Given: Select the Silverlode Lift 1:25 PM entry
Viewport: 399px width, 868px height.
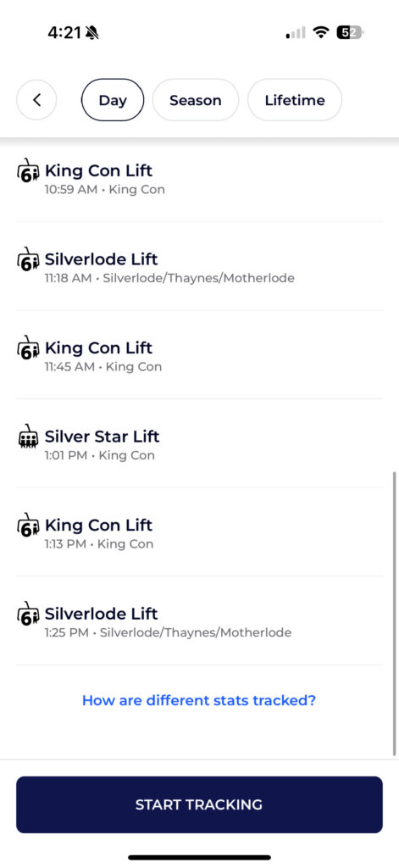Looking at the screenshot, I should click(x=199, y=620).
